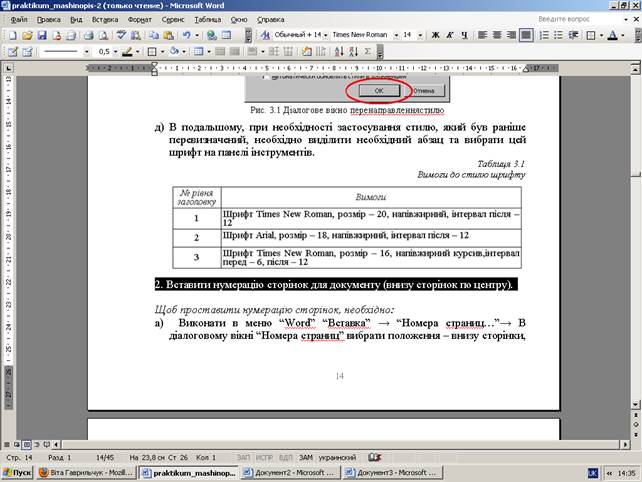Apply shading color with the paint bucket
Image resolution: width=642 pixels, height=482 pixels.
[x=174, y=52]
